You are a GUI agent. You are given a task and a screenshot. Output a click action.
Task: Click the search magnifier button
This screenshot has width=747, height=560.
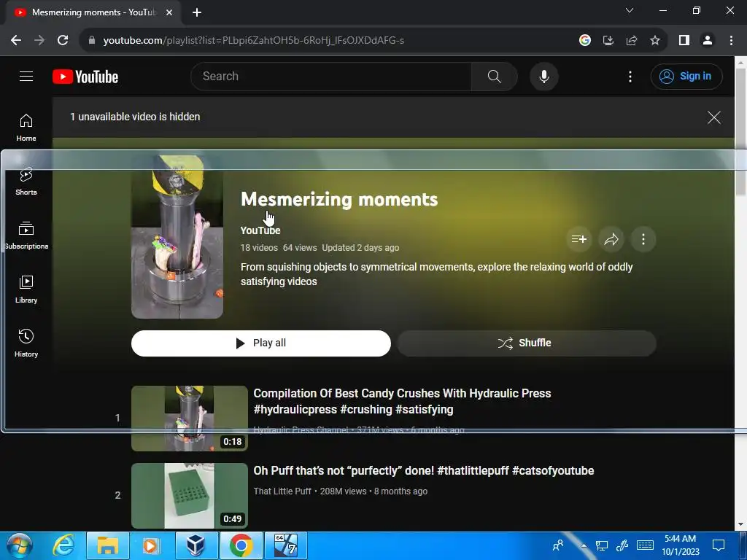pos(494,76)
